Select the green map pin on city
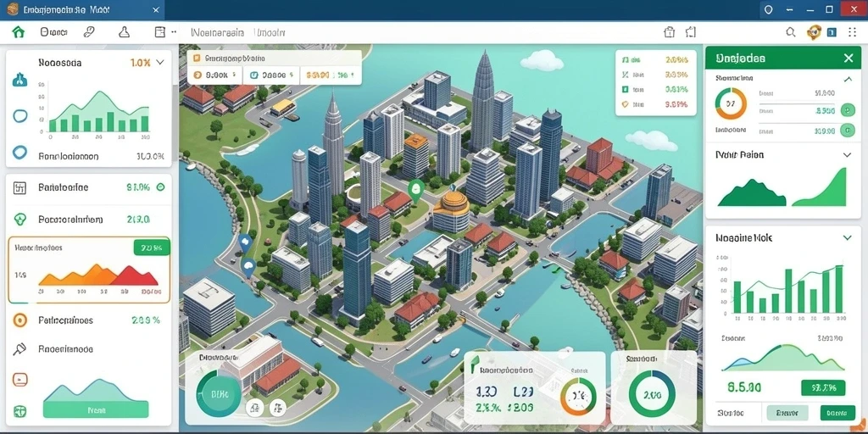The height and width of the screenshot is (434, 868). pos(415,191)
